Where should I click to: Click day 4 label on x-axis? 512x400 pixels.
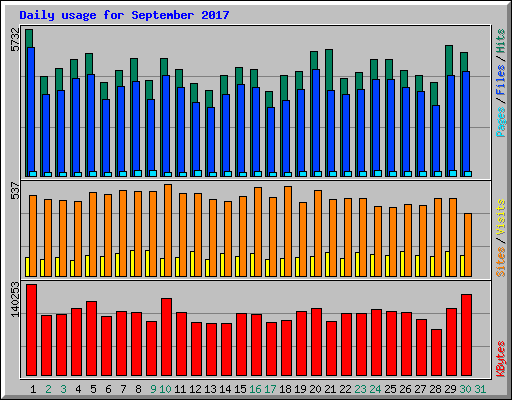78,389
